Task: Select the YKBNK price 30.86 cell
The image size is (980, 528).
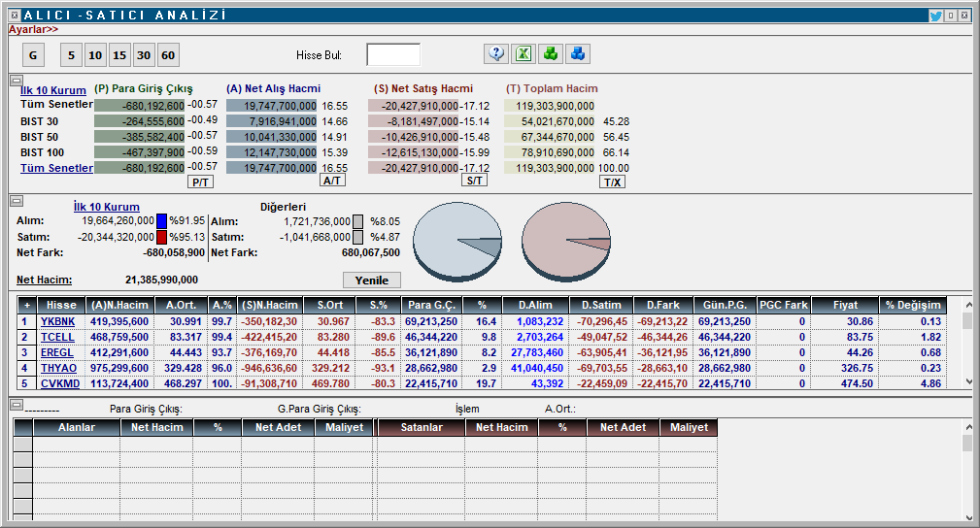Action: coord(845,321)
